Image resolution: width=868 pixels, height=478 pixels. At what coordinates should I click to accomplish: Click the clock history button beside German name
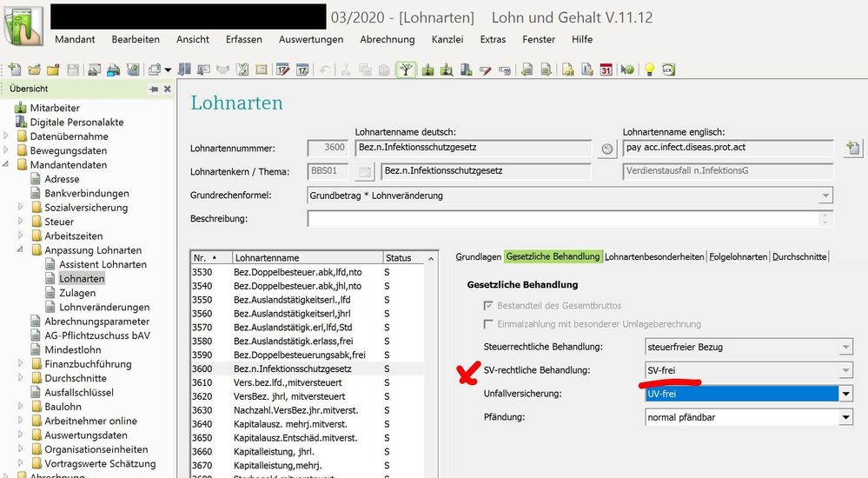[607, 149]
